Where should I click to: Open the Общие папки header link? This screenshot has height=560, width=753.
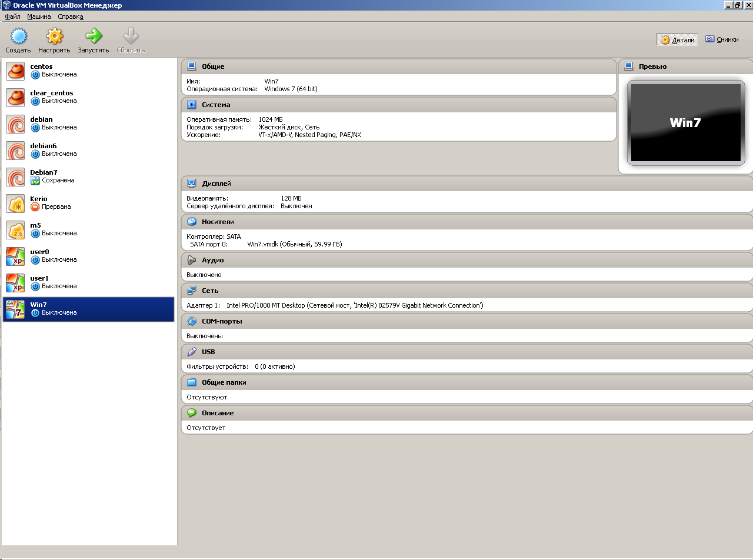coord(224,382)
